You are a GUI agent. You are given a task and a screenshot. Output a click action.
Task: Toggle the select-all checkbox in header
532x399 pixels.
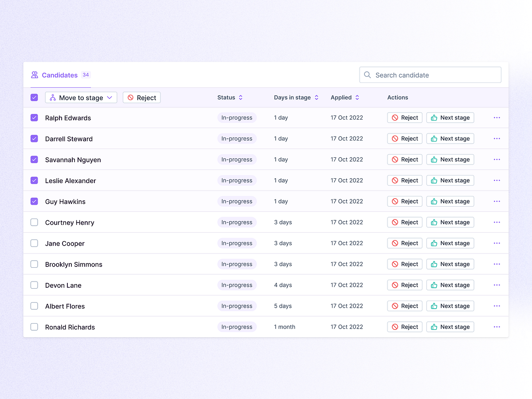coord(34,98)
